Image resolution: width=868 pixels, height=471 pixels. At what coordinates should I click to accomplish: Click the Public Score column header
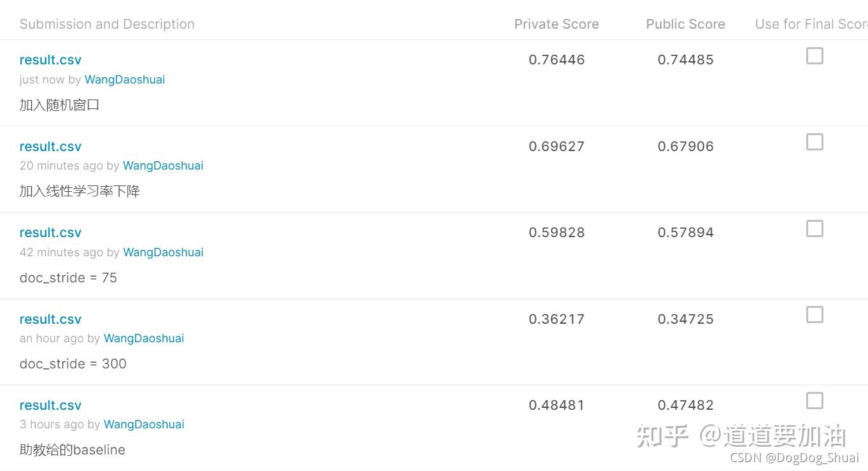(685, 24)
